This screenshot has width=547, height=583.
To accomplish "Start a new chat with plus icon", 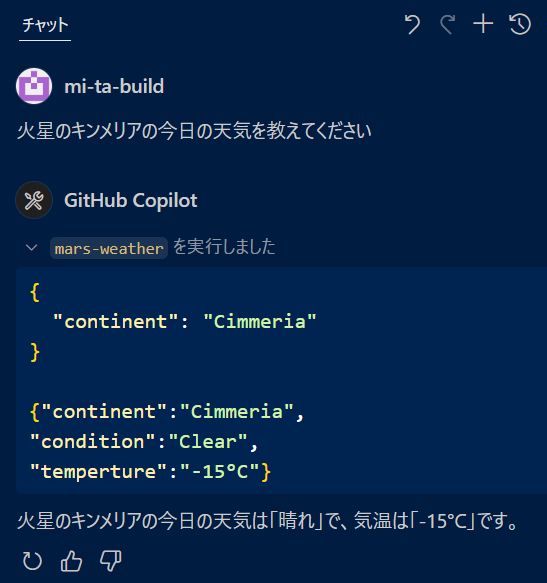I will coord(483,24).
